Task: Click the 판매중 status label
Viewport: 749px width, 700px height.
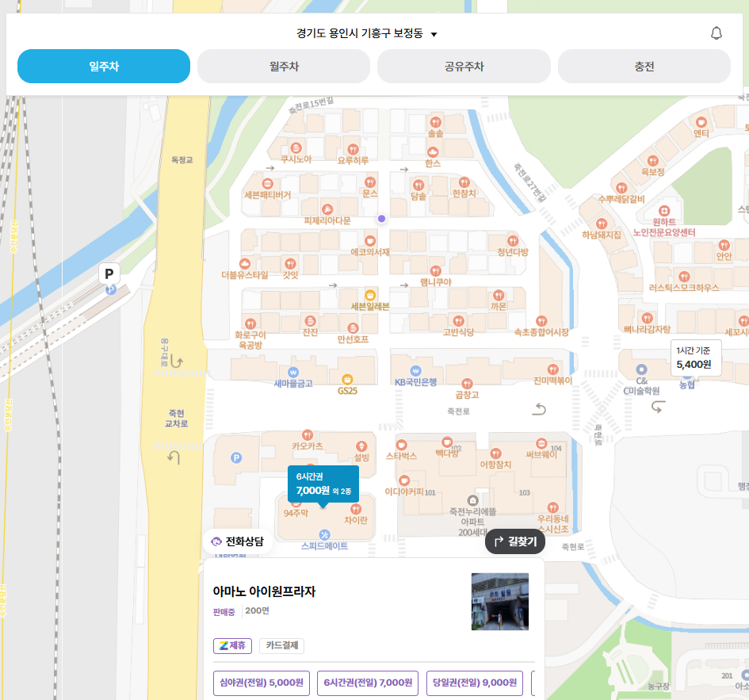Action: click(x=224, y=611)
